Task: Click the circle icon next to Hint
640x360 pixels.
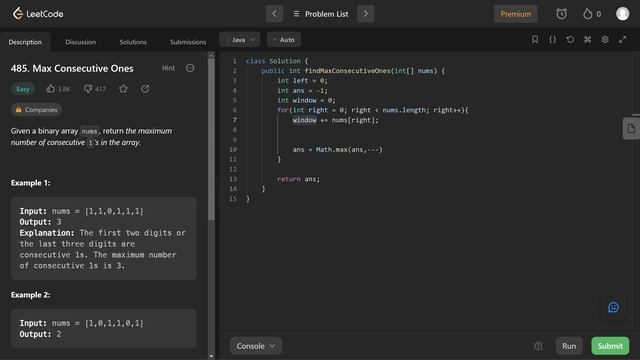Action: [190, 68]
